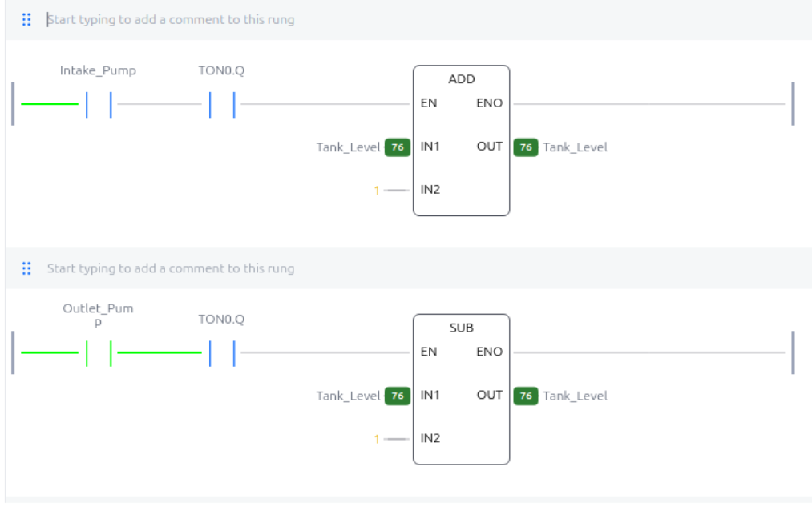This screenshot has height=507, width=812.
Task: Select the Intake_Pump contact
Action: click(99, 104)
